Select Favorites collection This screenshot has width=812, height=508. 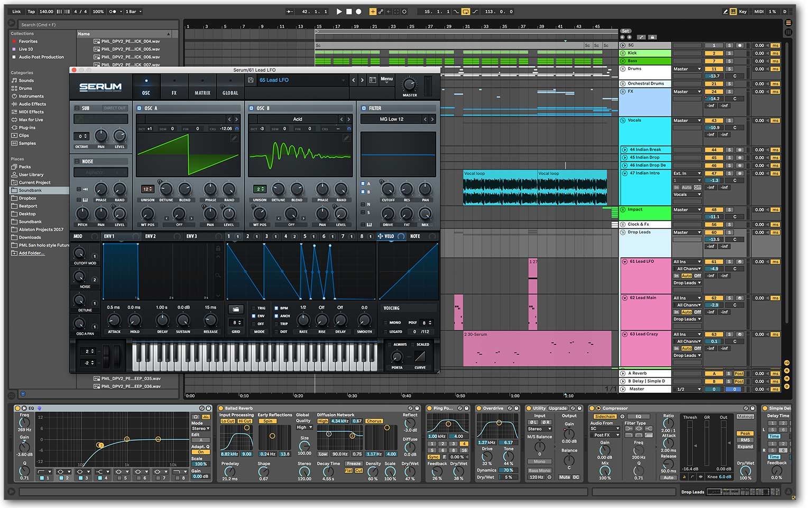point(28,41)
